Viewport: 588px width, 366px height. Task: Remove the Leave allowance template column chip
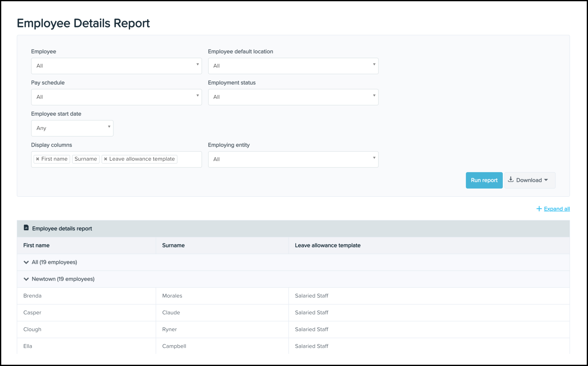(106, 159)
